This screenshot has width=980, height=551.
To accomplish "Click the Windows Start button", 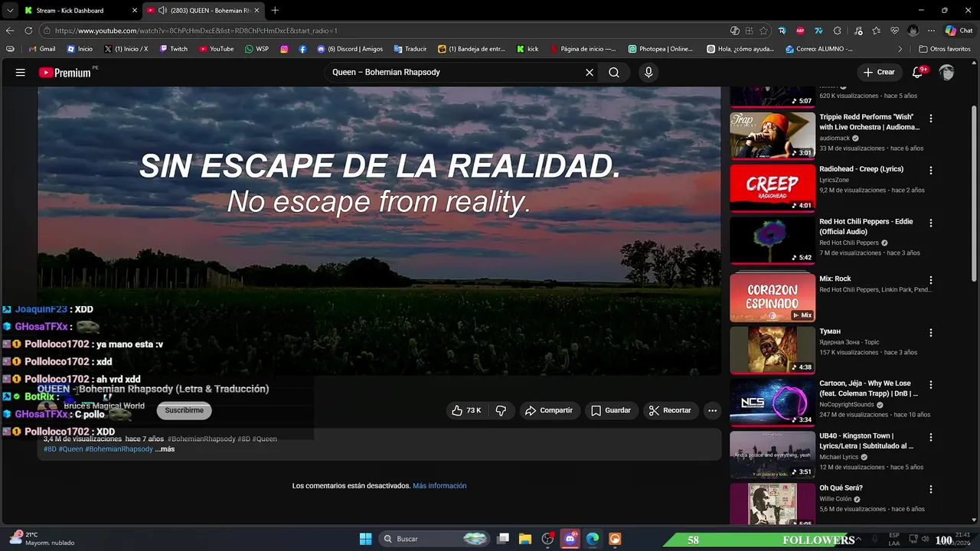I will (x=365, y=539).
